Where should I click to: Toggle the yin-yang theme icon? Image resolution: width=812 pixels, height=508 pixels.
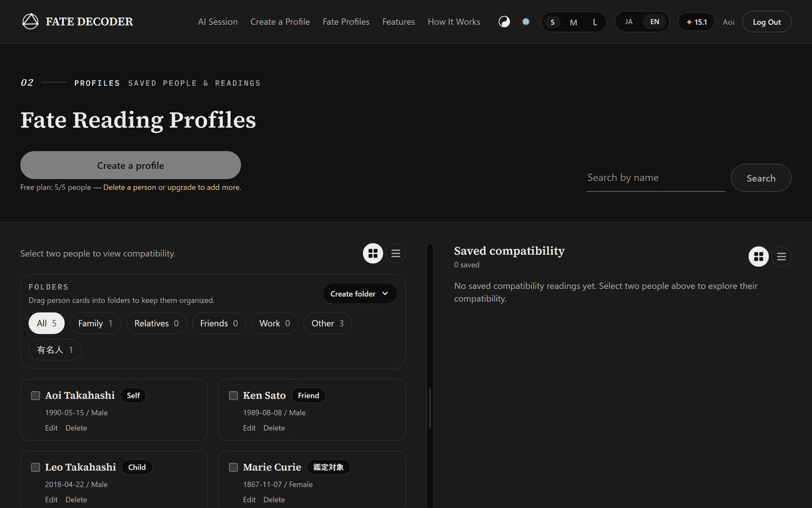click(504, 21)
